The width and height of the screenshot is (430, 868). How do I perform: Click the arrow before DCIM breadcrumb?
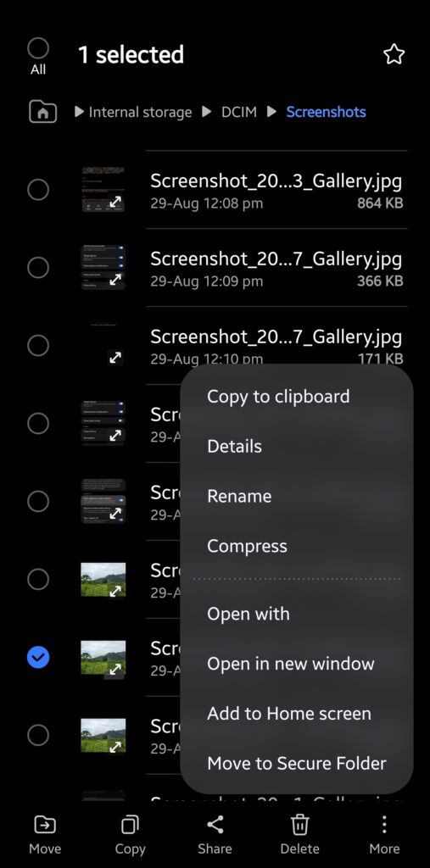point(207,112)
